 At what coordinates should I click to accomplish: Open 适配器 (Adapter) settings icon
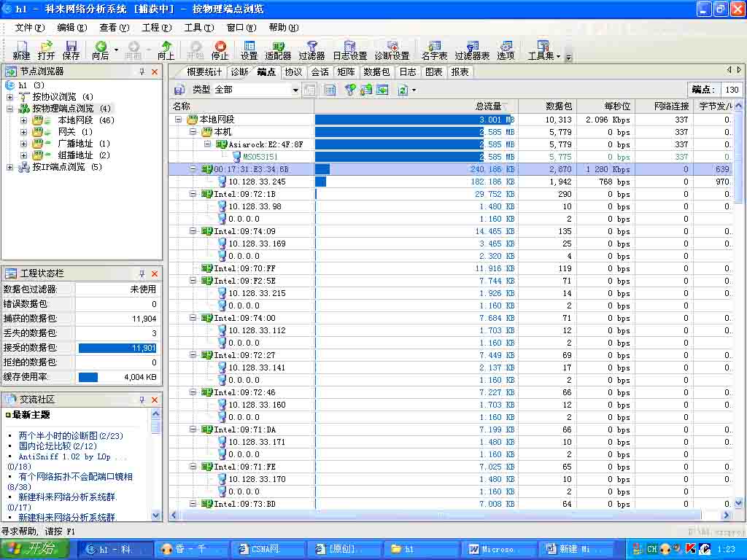point(278,50)
